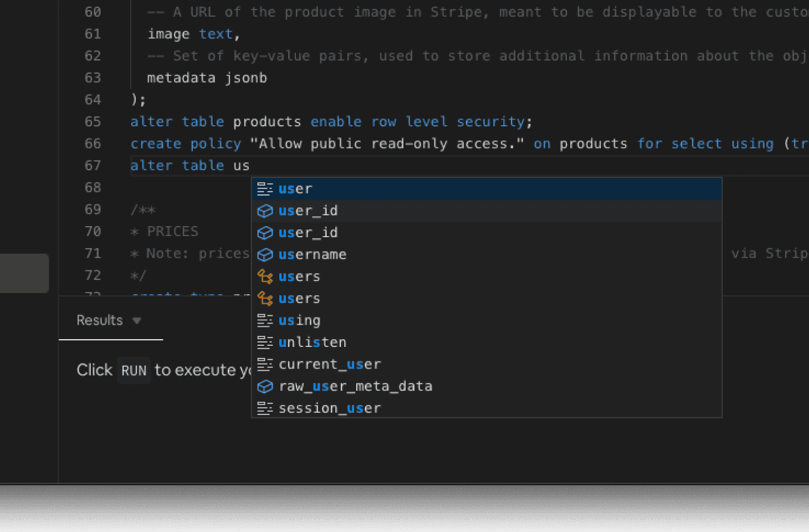Collapse the Results panel with its chevron

click(137, 320)
